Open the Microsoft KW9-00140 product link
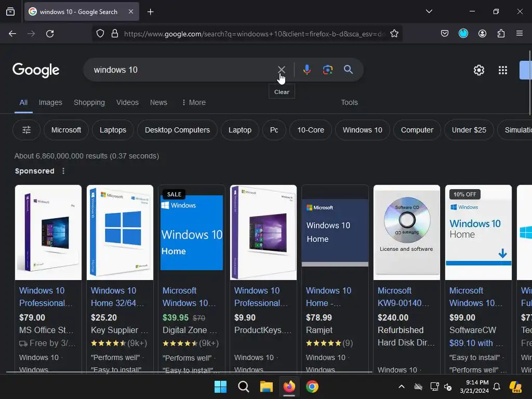 point(403,297)
